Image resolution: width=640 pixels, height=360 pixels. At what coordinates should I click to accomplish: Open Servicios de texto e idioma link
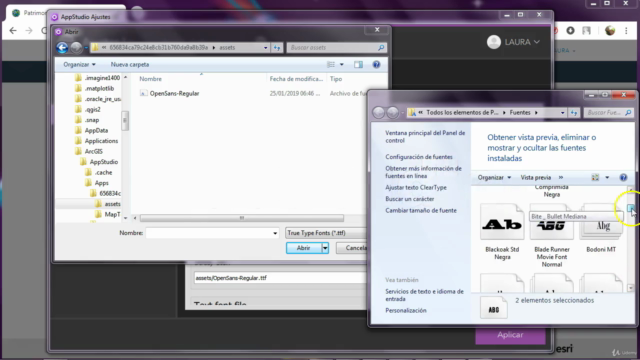tap(424, 295)
